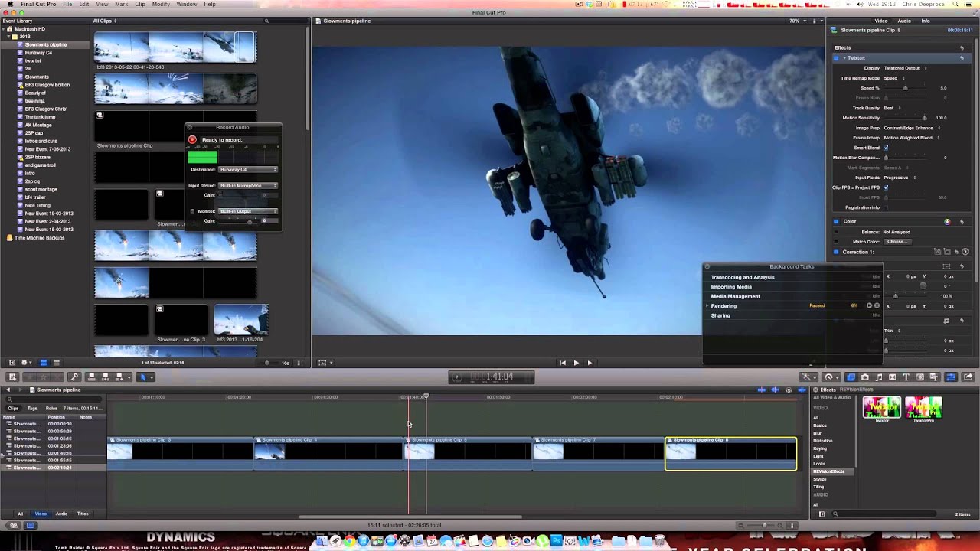Reset the Twixtor effect parameters arrow
980x551 pixels.
pos(962,58)
